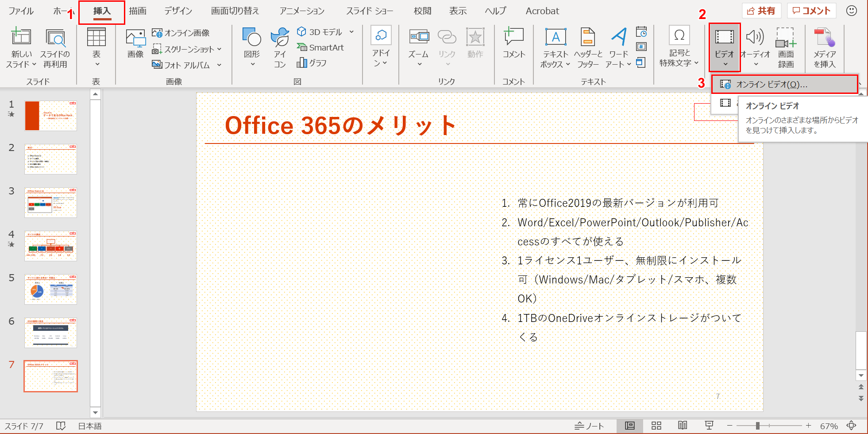Insert a chart (グラフ)
This screenshot has height=434, width=868.
[312, 63]
